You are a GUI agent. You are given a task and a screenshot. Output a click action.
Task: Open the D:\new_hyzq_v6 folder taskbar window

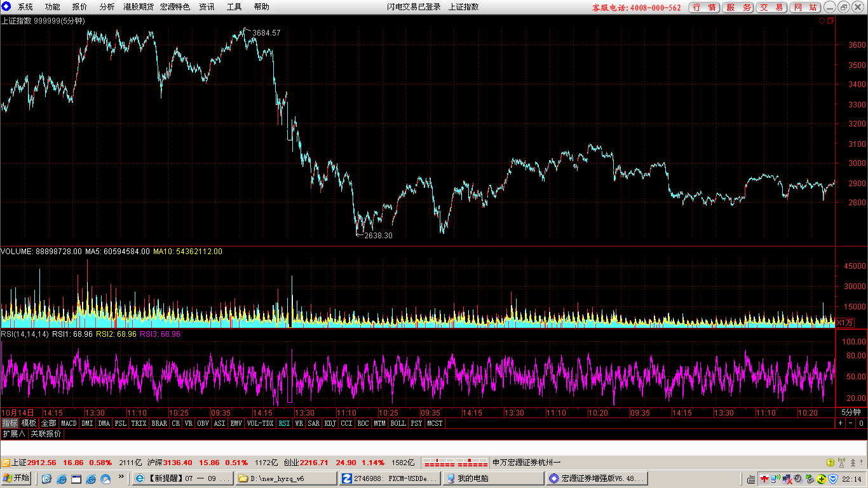286,478
